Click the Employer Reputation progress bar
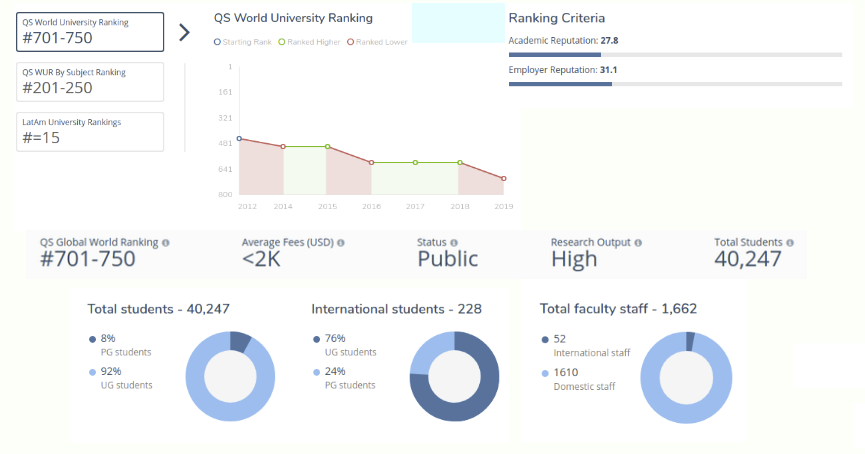Viewport: 865px width, 454px height. point(675,84)
